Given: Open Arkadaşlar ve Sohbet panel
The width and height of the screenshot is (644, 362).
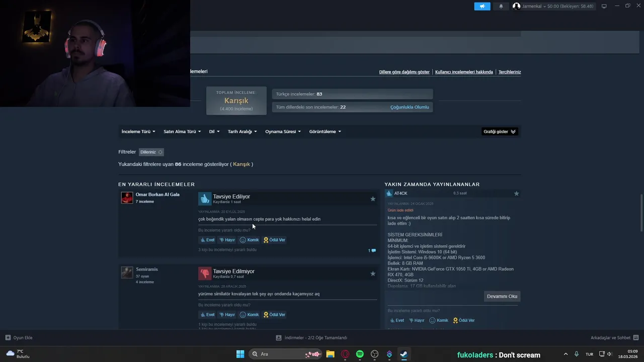Looking at the screenshot, I should coord(615,338).
